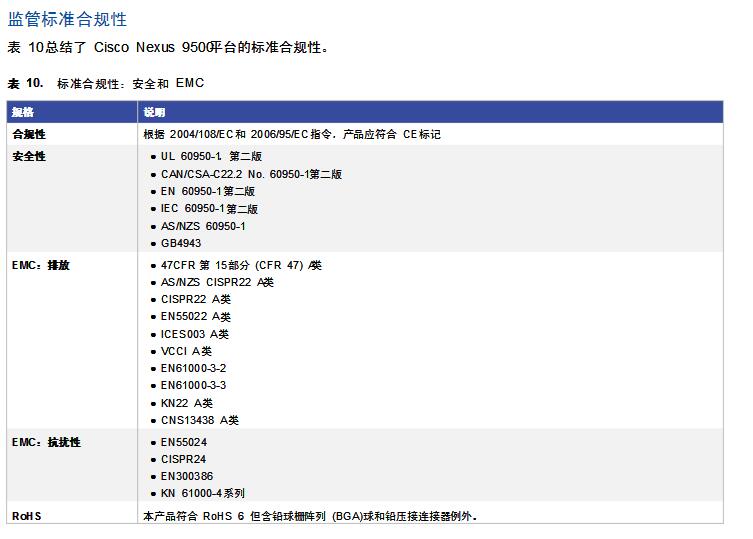The width and height of the screenshot is (753, 539).
Task: Select the AS/NZS CISPR22 A类 entry
Action: pyautogui.click(x=217, y=282)
